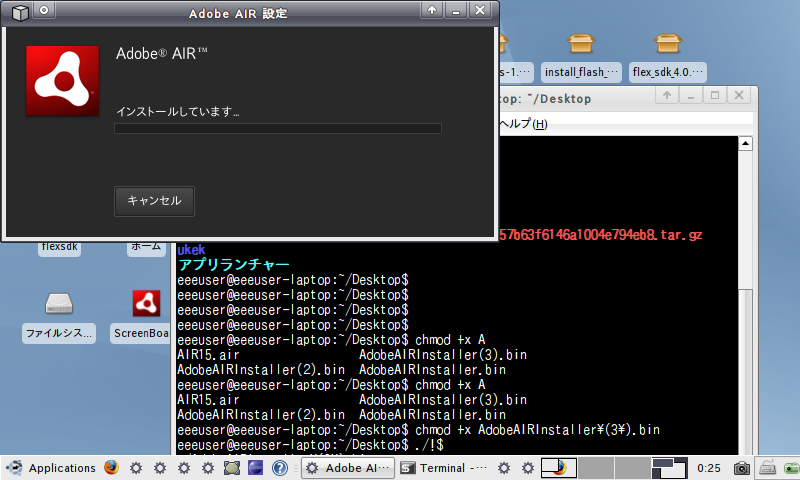
Task: Switch to workspace thumbnail showing Firefox
Action: 559,468
